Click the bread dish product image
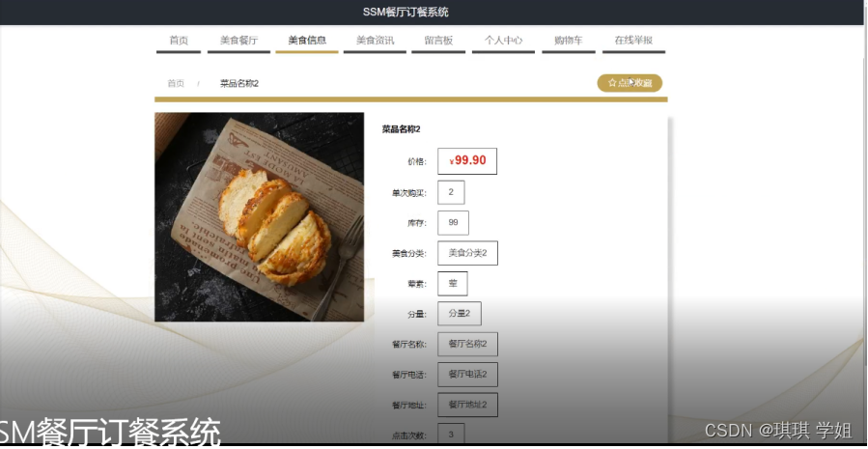Screen dimensions: 868x449 click(259, 217)
